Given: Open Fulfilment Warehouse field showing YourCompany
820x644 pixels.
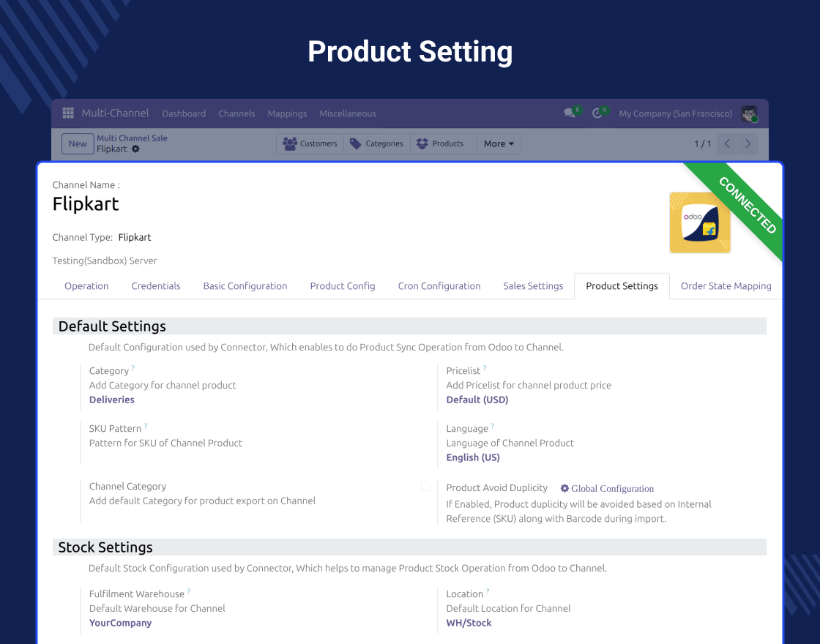Looking at the screenshot, I should click(x=120, y=623).
